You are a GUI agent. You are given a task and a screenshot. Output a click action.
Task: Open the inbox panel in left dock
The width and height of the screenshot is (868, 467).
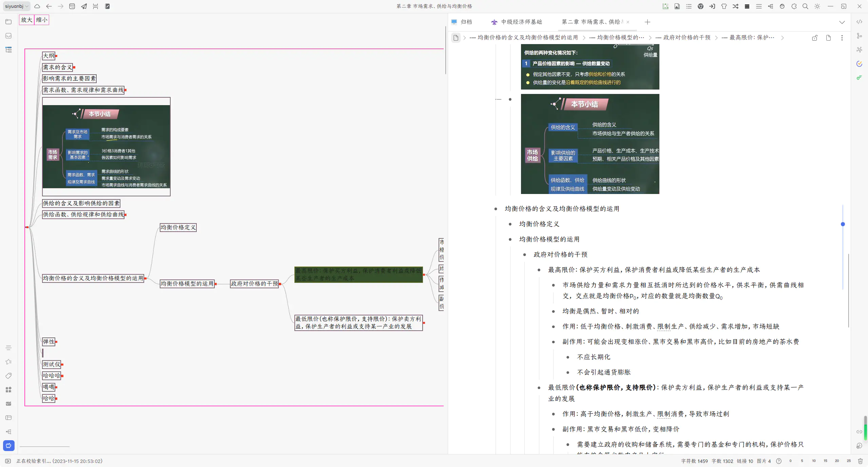click(8, 36)
